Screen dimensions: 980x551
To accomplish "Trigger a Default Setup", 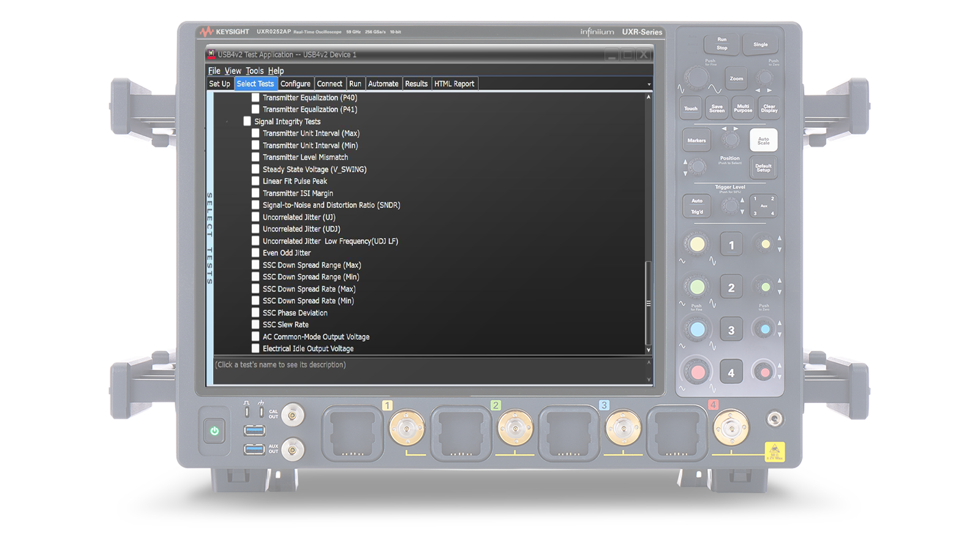I will (764, 168).
